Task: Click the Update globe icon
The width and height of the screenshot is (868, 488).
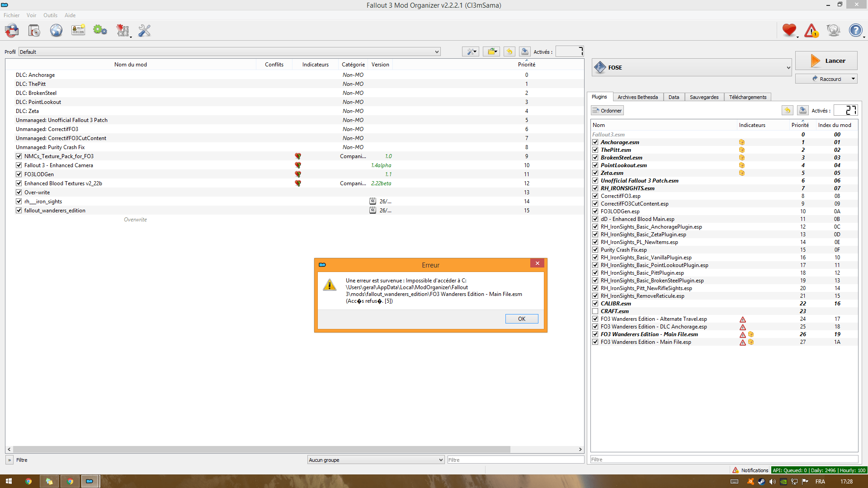Action: (x=833, y=31)
